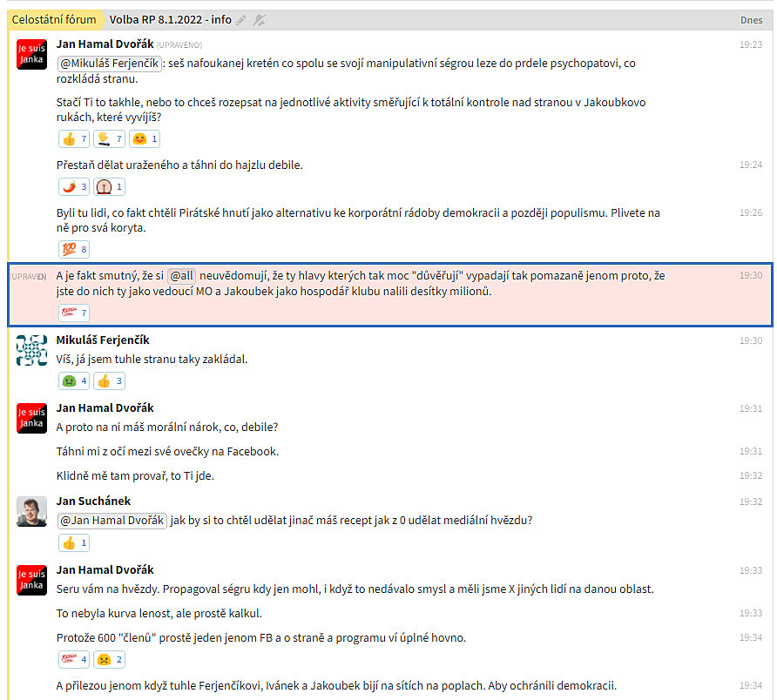Click the sad face reaction with count 2
The height and width of the screenshot is (700, 777).
pyautogui.click(x=110, y=659)
